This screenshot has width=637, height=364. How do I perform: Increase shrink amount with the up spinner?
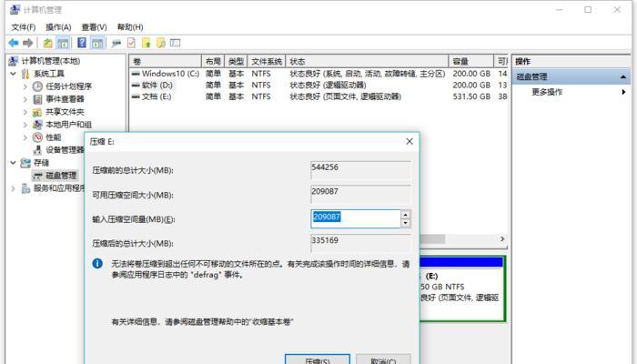[406, 215]
